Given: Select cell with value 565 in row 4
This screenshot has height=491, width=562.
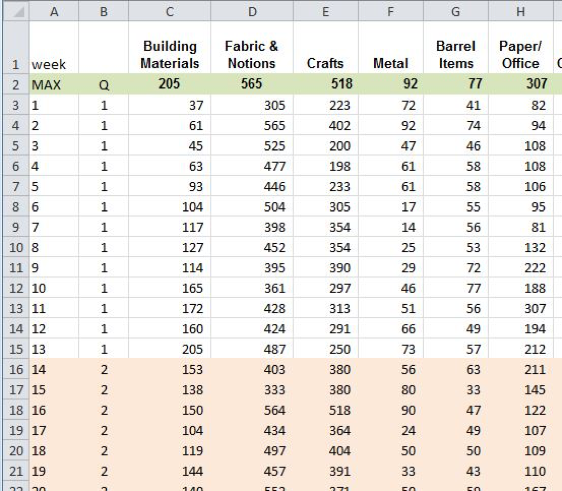Looking at the screenshot, I should [x=252, y=125].
